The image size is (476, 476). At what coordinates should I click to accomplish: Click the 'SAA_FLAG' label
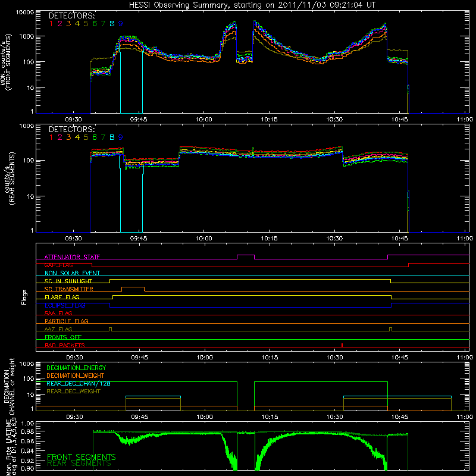58,313
